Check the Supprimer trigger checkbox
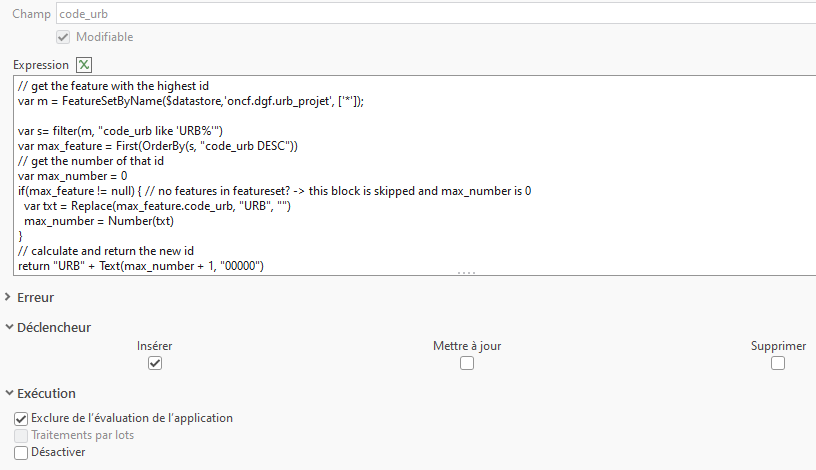The image size is (816, 470). (778, 364)
